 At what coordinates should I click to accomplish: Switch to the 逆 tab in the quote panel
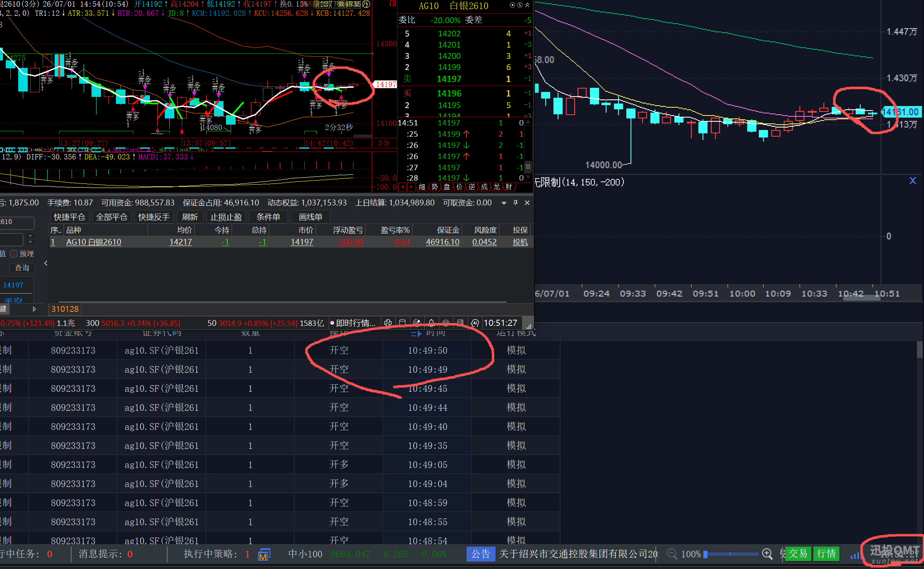click(x=472, y=187)
